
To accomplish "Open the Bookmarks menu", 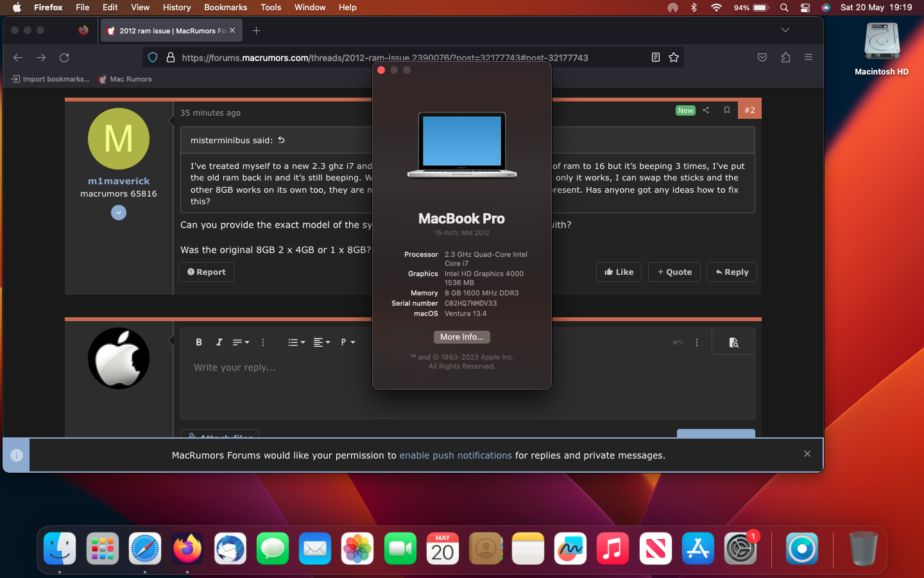I will pos(225,7).
